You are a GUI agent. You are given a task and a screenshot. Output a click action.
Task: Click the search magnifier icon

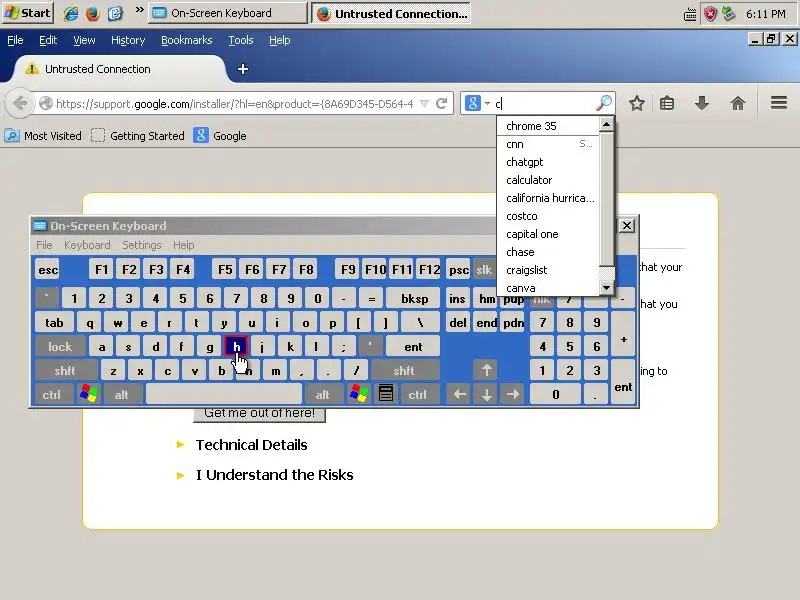click(x=604, y=103)
